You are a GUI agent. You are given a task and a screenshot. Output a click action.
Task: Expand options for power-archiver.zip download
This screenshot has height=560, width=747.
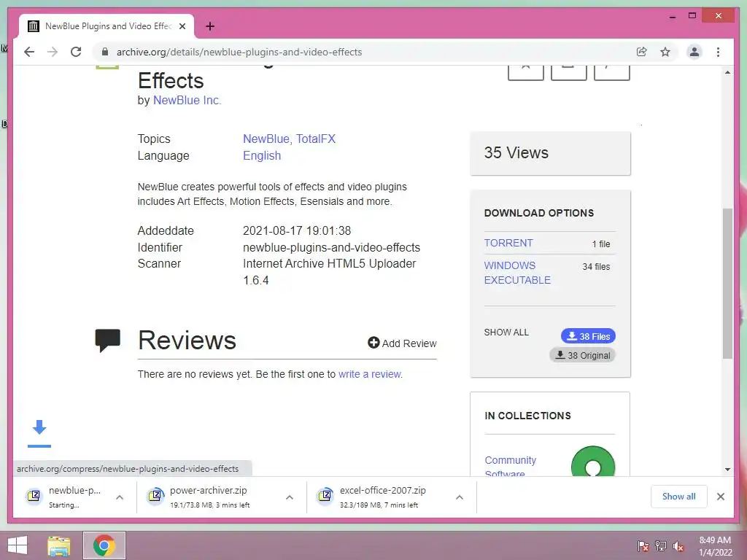289,497
